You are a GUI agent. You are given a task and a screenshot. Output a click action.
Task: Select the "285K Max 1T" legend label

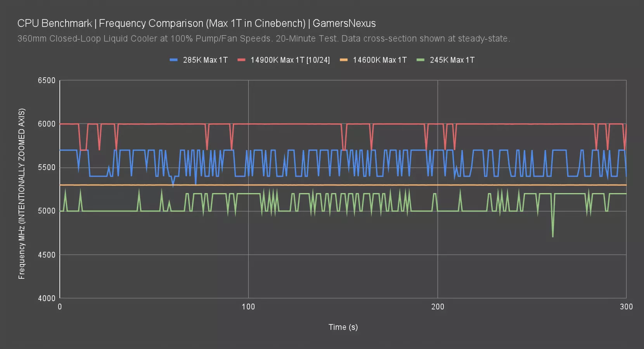coord(205,60)
